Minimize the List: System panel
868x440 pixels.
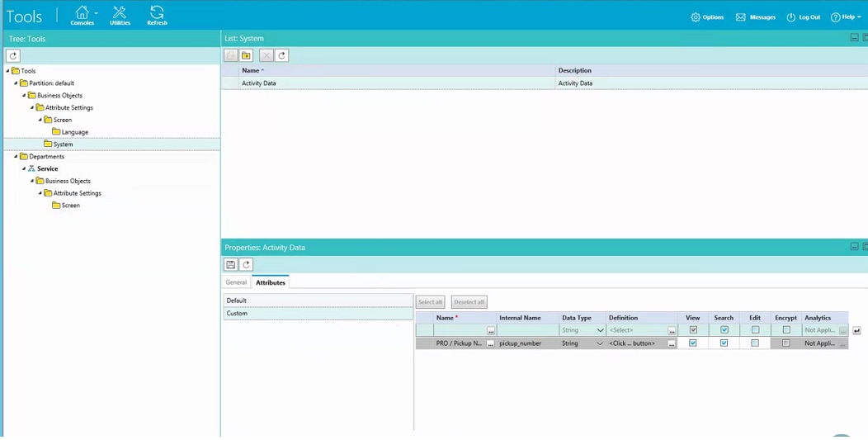click(854, 38)
